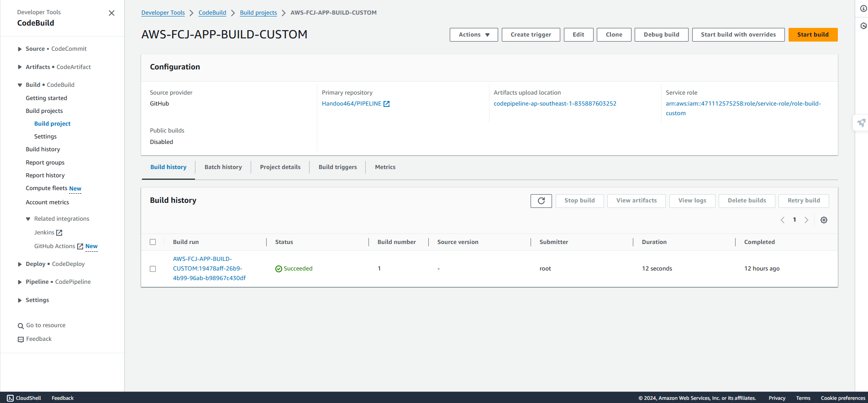
Task: Open the Project details tab
Action: (280, 167)
